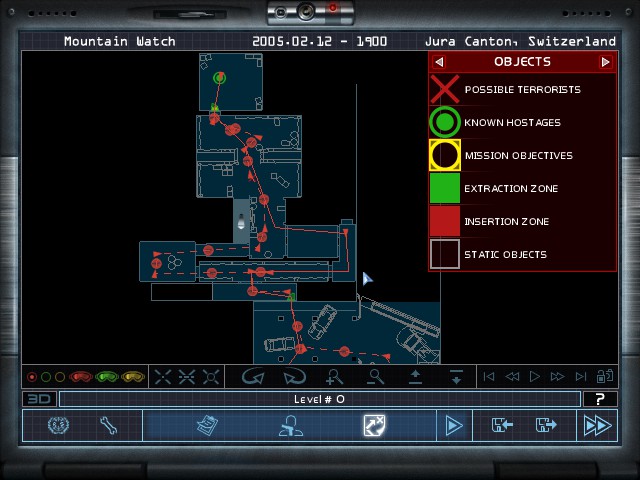Screen dimensions: 640x480
Task: Select the red team goggles
Action: [79, 377]
